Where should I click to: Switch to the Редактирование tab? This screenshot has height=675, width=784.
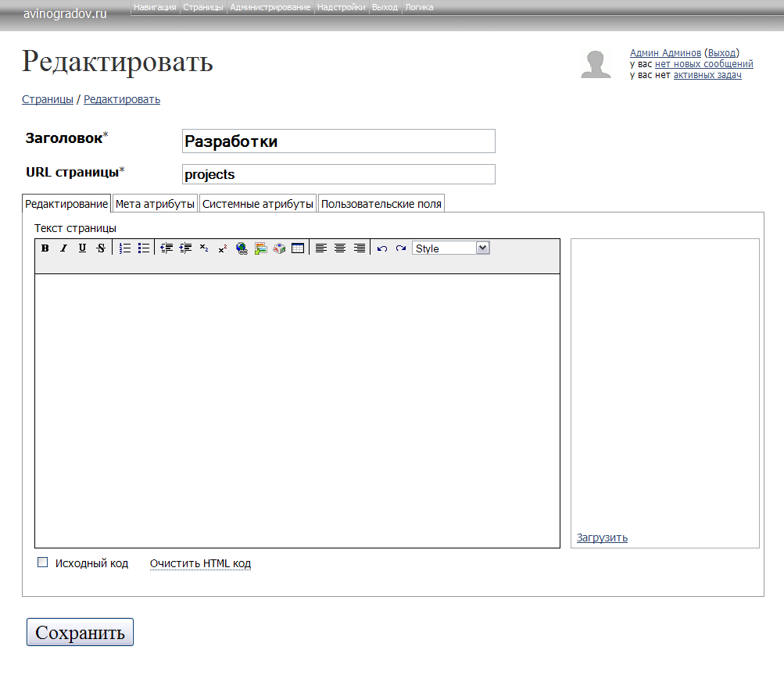pos(66,204)
